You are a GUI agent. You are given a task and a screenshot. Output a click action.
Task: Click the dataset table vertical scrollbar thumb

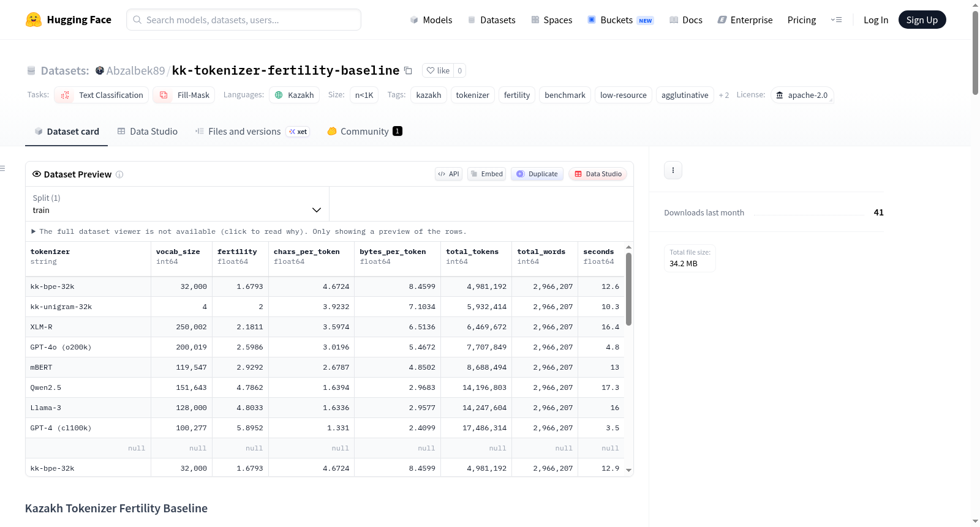click(x=628, y=289)
